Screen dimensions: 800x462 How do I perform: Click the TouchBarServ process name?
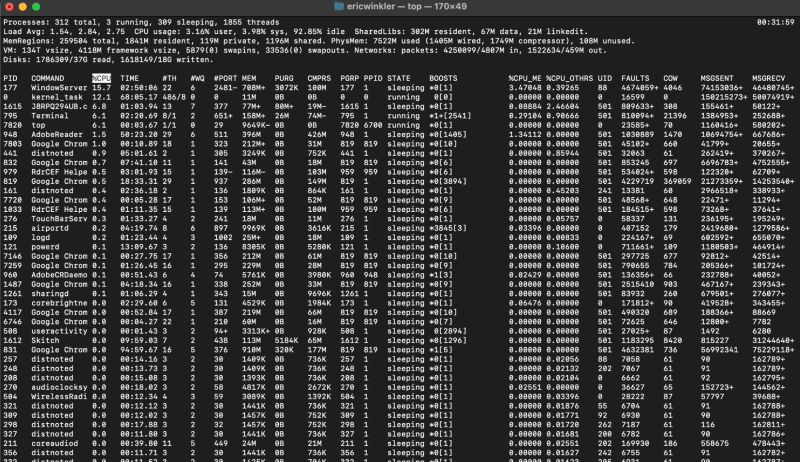click(x=59, y=218)
